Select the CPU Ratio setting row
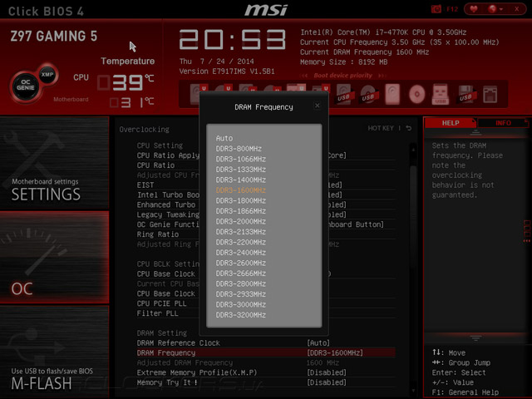Viewport: 532px width, 399px height. coord(266,165)
